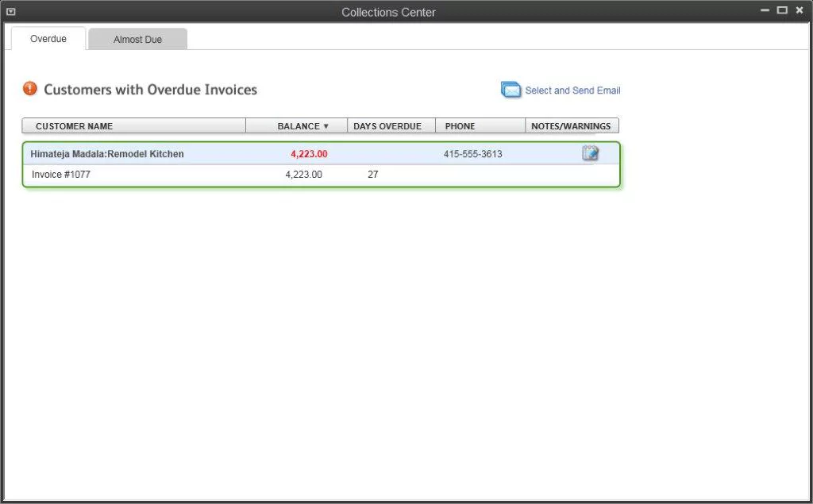Image resolution: width=813 pixels, height=504 pixels.
Task: Click the Days Overdue column header
Action: pos(389,125)
